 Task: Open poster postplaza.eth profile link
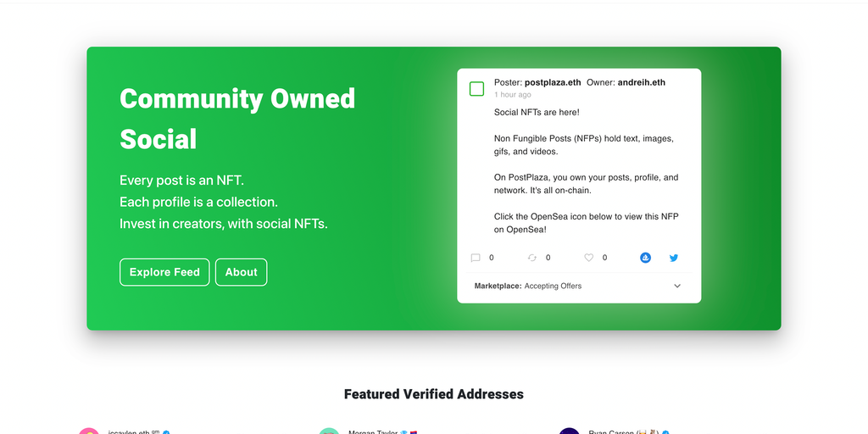tap(553, 82)
